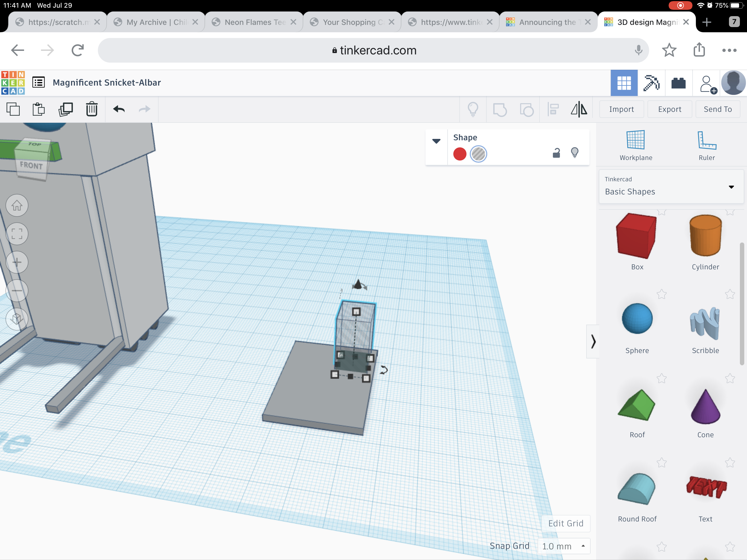Click Fit all in view button
The height and width of the screenshot is (560, 747).
click(x=17, y=234)
